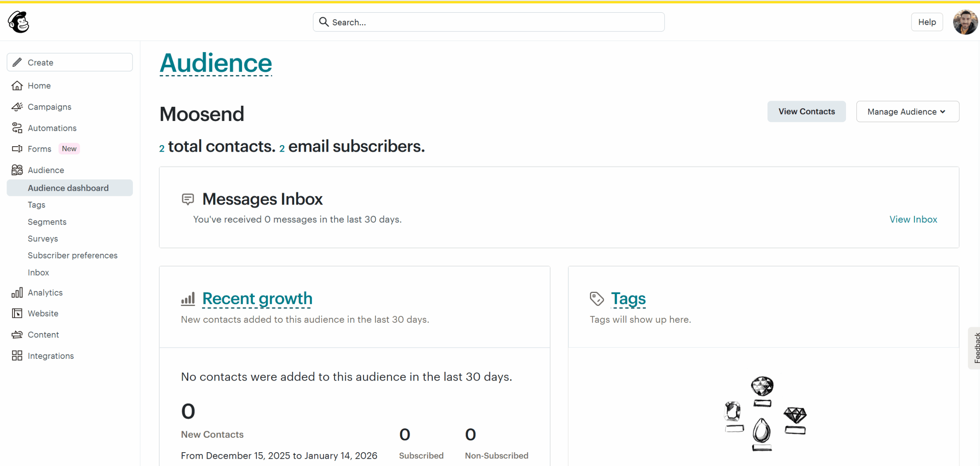The width and height of the screenshot is (980, 466).
Task: Open Website via its sidebar icon
Action: tap(17, 313)
